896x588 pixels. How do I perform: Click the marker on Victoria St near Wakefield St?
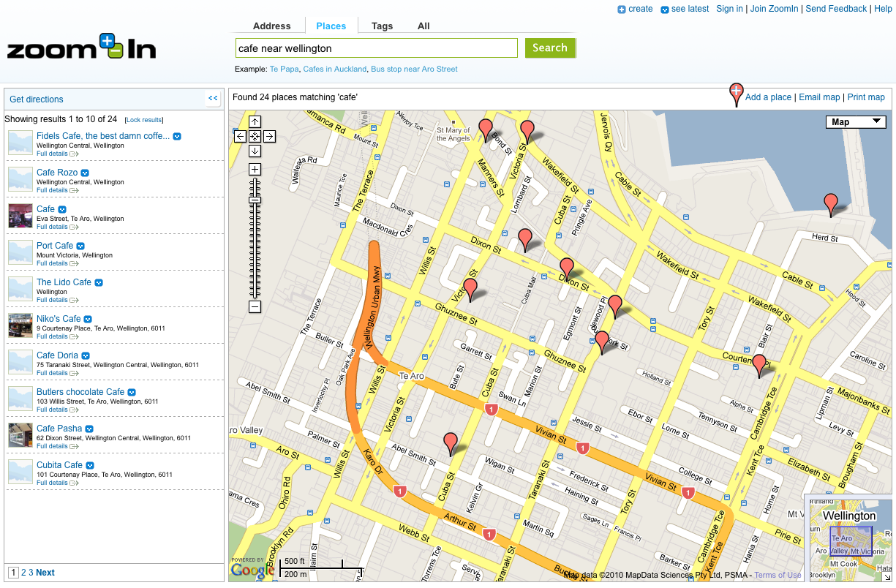click(527, 132)
